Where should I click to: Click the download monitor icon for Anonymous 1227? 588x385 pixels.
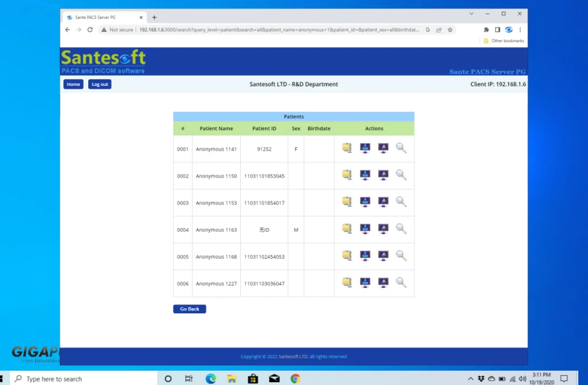(365, 283)
